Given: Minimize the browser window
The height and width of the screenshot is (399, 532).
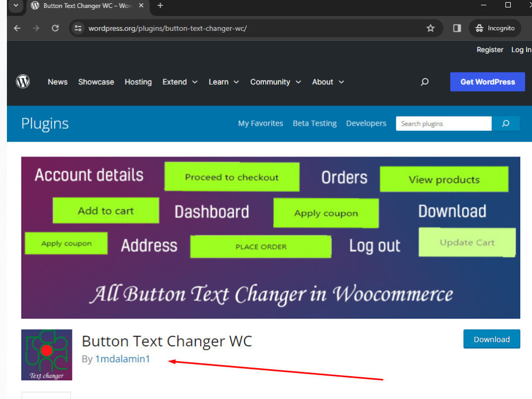Looking at the screenshot, I should pyautogui.click(x=484, y=5).
